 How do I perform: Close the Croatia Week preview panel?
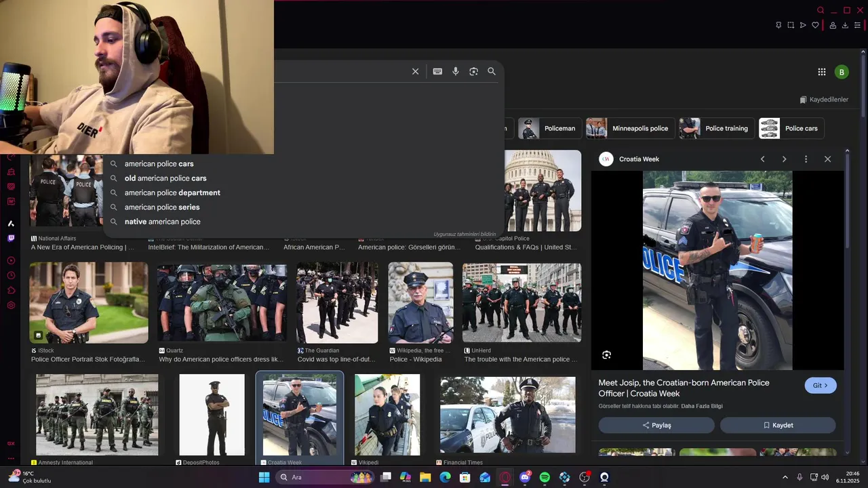(827, 159)
